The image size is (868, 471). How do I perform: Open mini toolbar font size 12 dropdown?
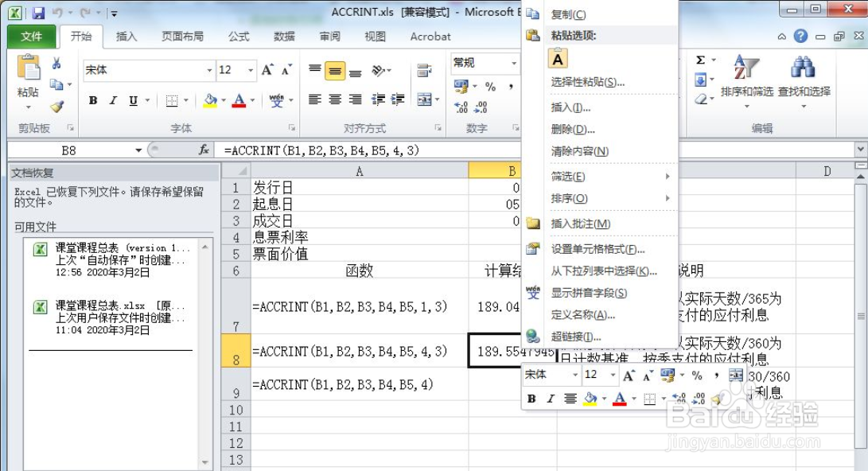point(613,375)
